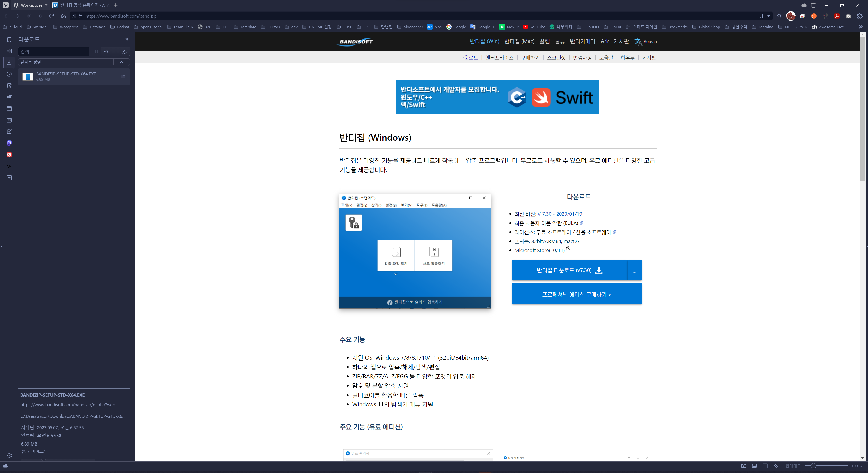Expand the Workspaces dropdown

[x=46, y=5]
